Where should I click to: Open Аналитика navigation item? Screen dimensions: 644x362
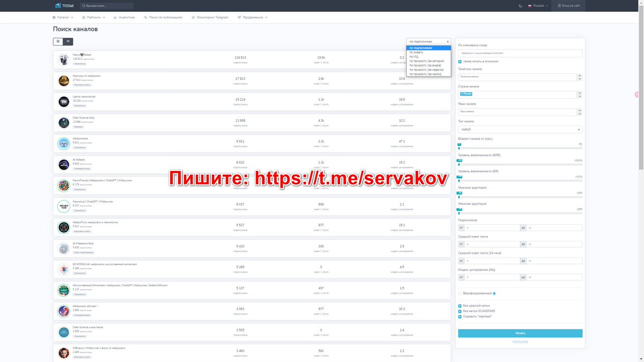point(124,17)
